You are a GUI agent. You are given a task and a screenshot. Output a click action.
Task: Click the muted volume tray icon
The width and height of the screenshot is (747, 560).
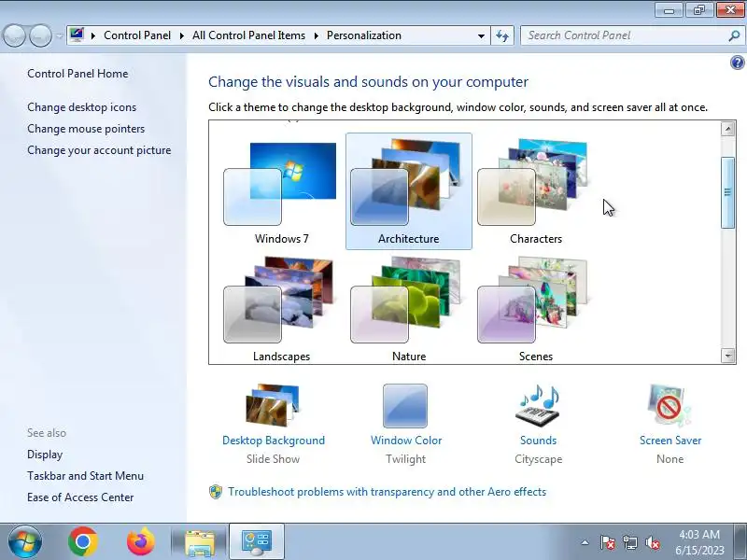(652, 542)
